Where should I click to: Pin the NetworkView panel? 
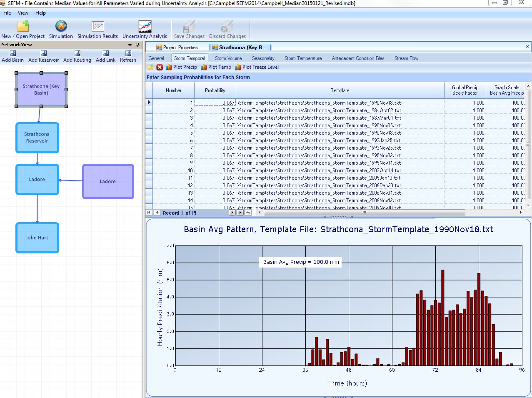[x=138, y=45]
